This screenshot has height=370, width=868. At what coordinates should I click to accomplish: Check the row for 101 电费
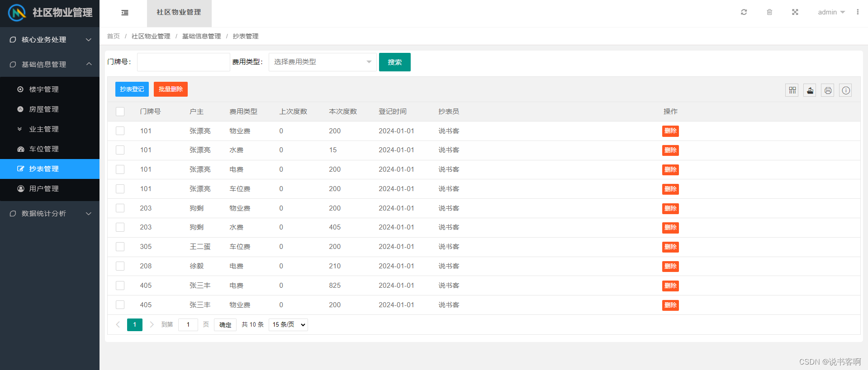120,169
